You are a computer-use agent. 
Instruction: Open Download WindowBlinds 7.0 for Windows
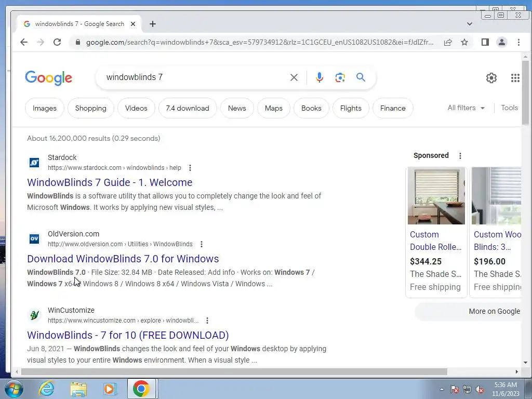click(123, 259)
